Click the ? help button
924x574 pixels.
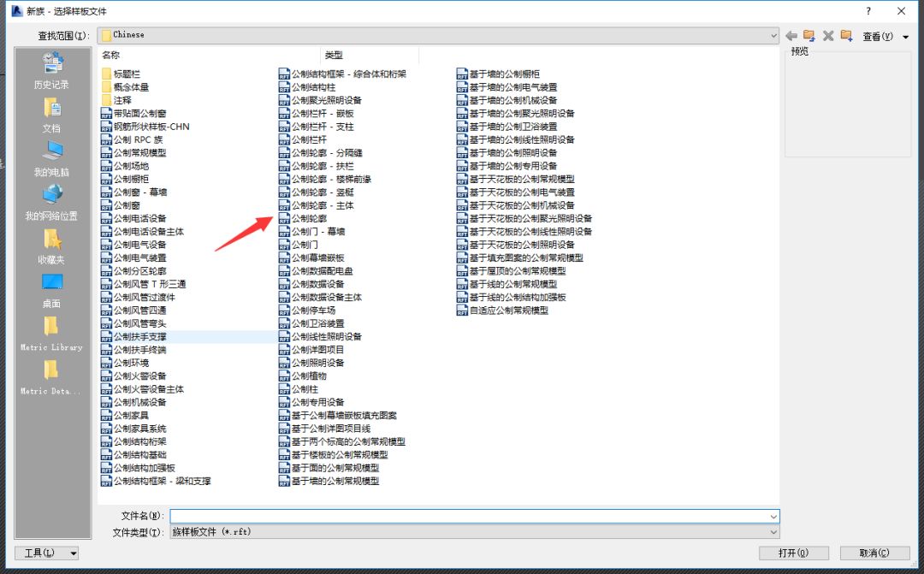(x=868, y=11)
